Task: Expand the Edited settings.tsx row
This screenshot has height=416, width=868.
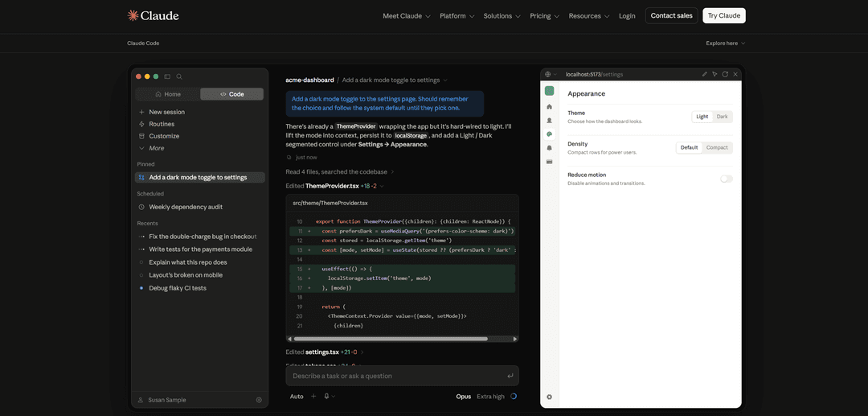Action: (325, 352)
